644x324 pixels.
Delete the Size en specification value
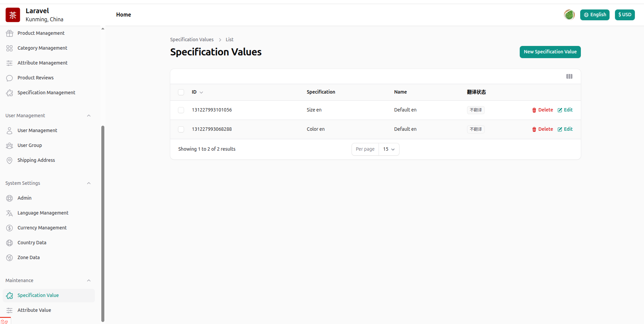coord(542,110)
